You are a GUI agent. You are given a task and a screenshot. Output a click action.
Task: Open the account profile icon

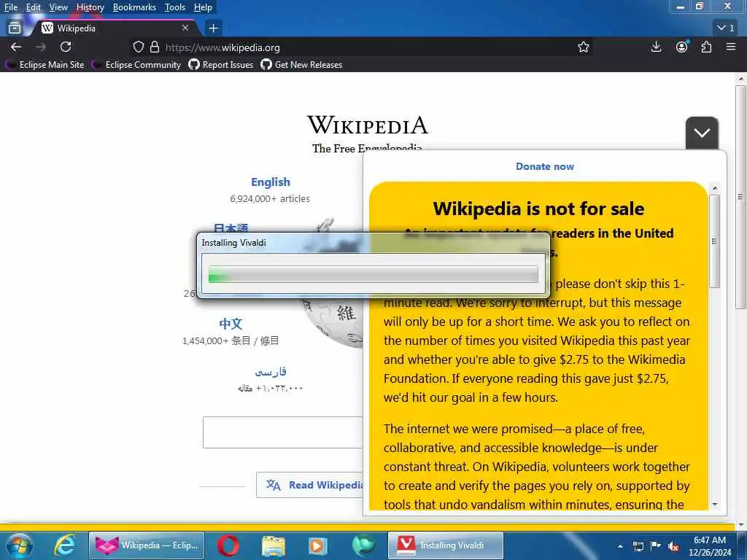pyautogui.click(x=682, y=47)
